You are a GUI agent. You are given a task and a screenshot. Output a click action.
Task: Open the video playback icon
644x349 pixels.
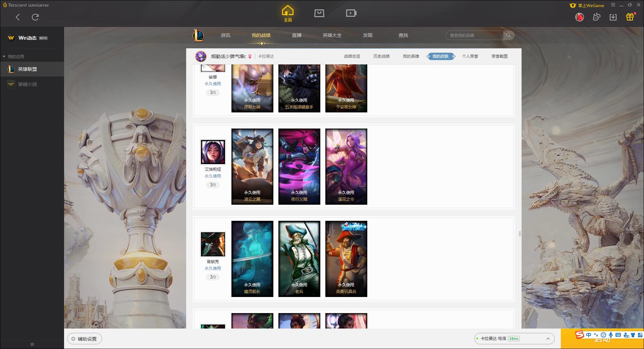351,13
